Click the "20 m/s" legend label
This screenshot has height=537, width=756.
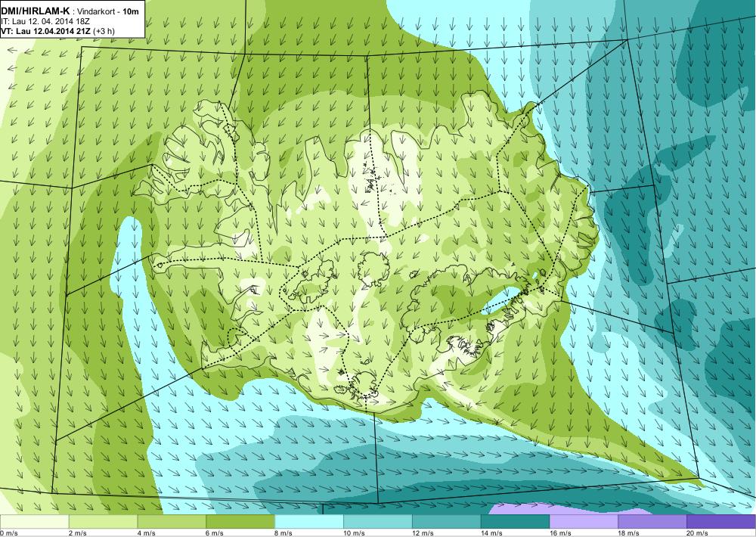698,533
